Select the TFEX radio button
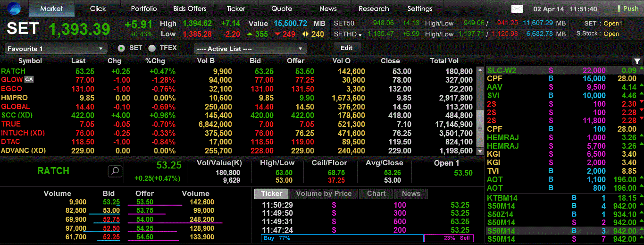 (152, 48)
